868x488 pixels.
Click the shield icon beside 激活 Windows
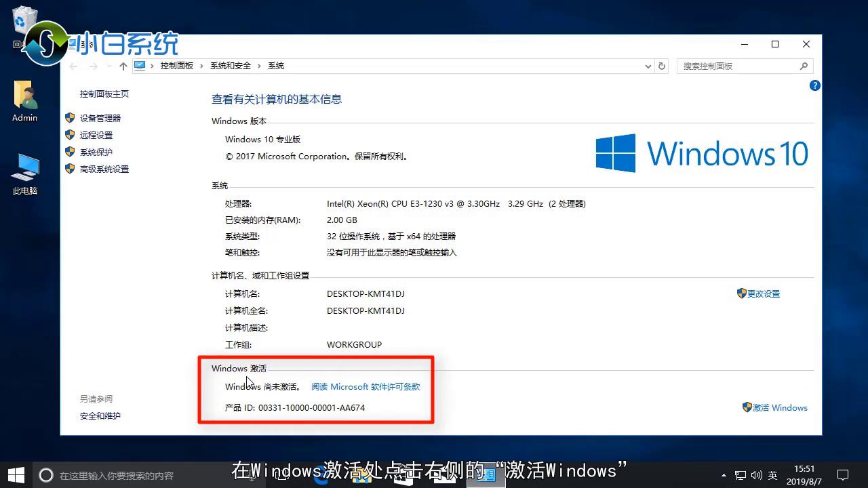[747, 407]
